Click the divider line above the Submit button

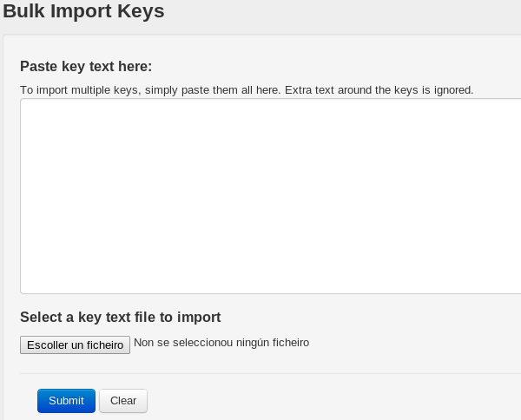coord(270,374)
